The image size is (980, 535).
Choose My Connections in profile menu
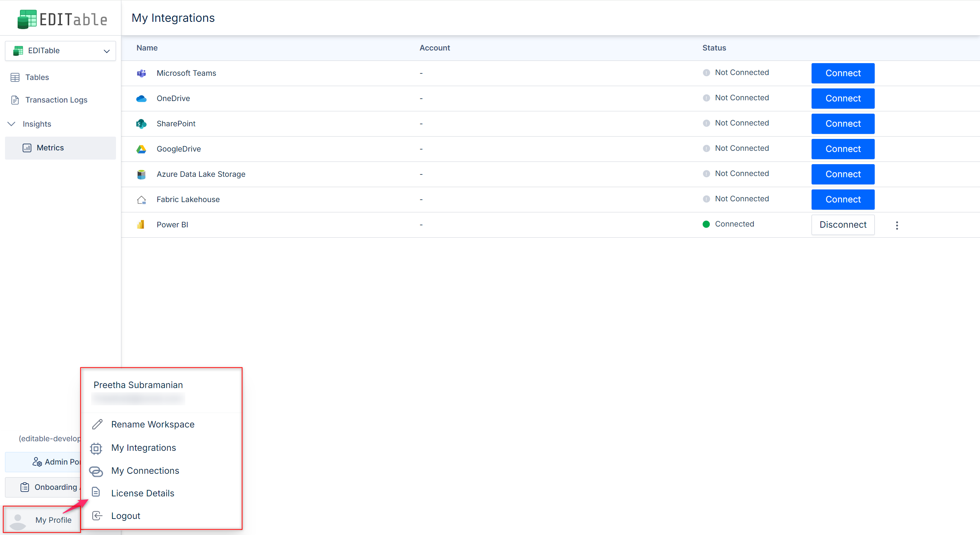pos(145,471)
